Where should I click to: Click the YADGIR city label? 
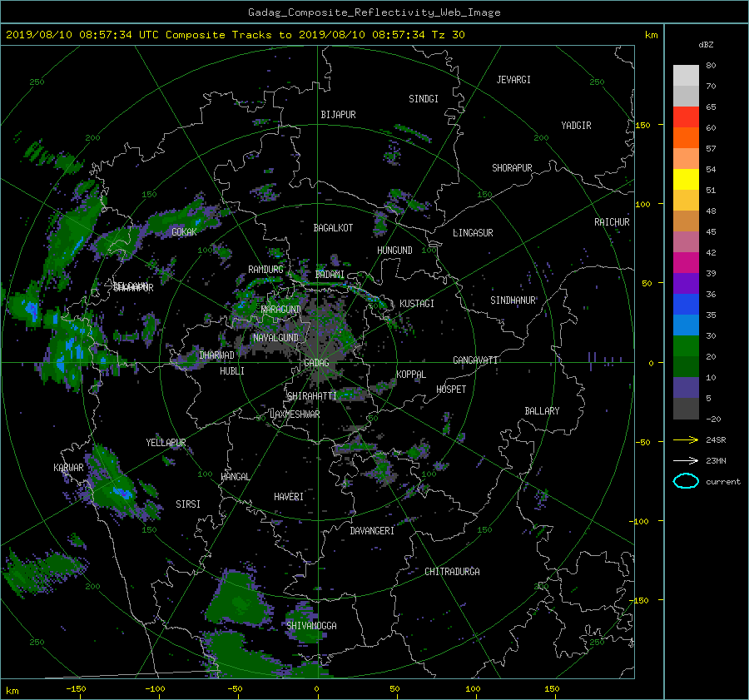pos(576,126)
